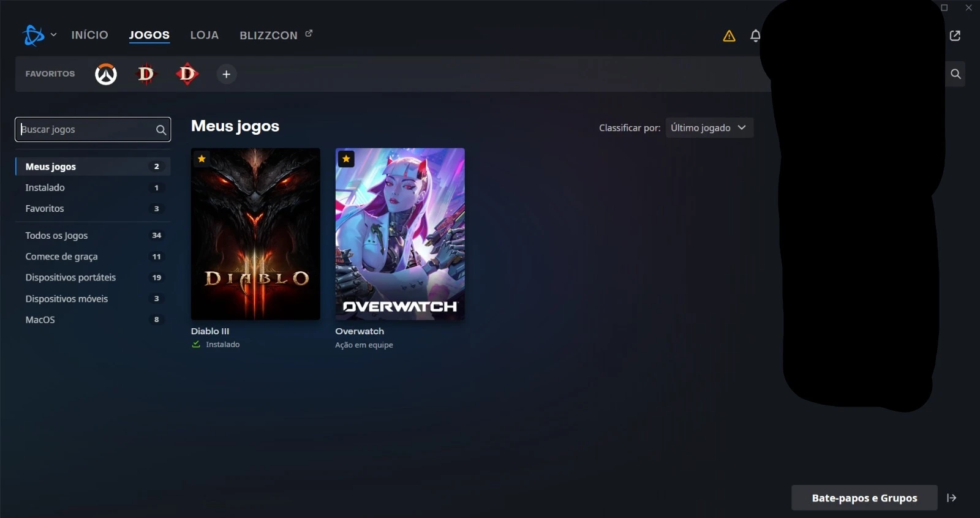Maximize the Battle.net window

click(944, 8)
